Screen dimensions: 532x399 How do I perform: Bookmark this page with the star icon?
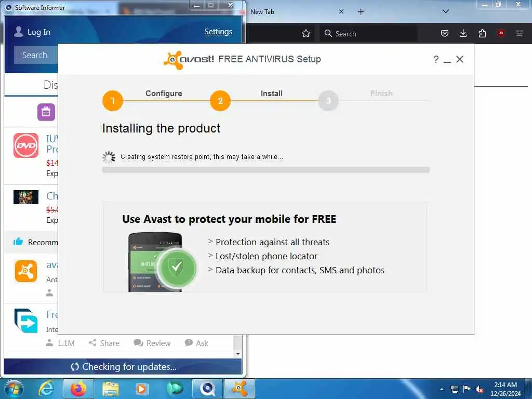306,33
